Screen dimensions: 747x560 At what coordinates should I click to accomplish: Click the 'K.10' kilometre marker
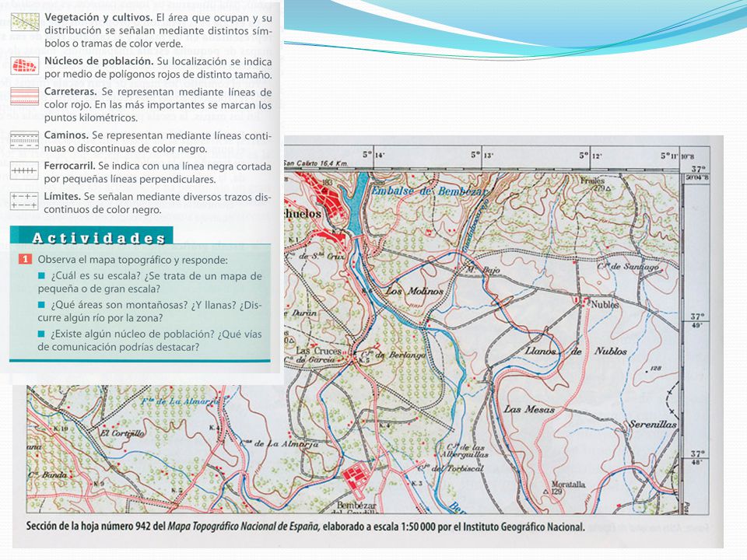(x=60, y=429)
